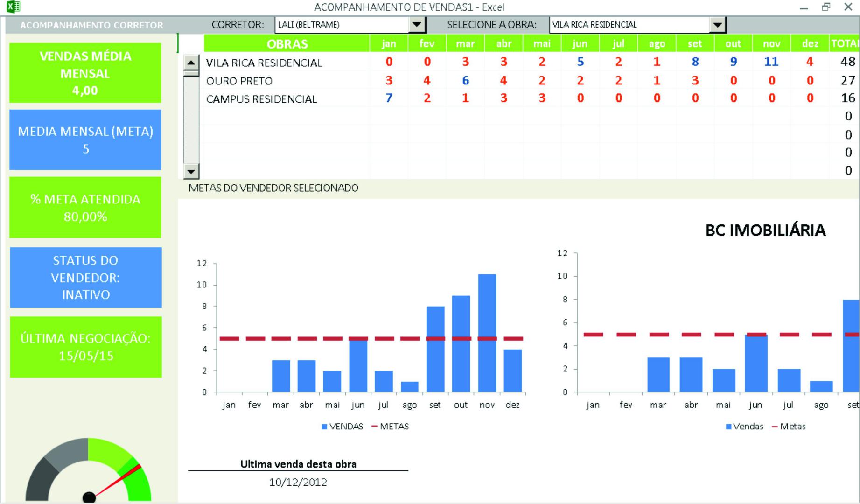Select the November bar in sales chart
Screen dimensions: 860x504
coord(487,333)
